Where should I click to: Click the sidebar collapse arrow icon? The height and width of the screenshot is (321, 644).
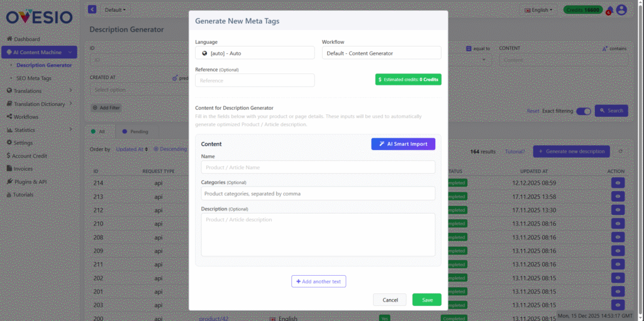(92, 9)
